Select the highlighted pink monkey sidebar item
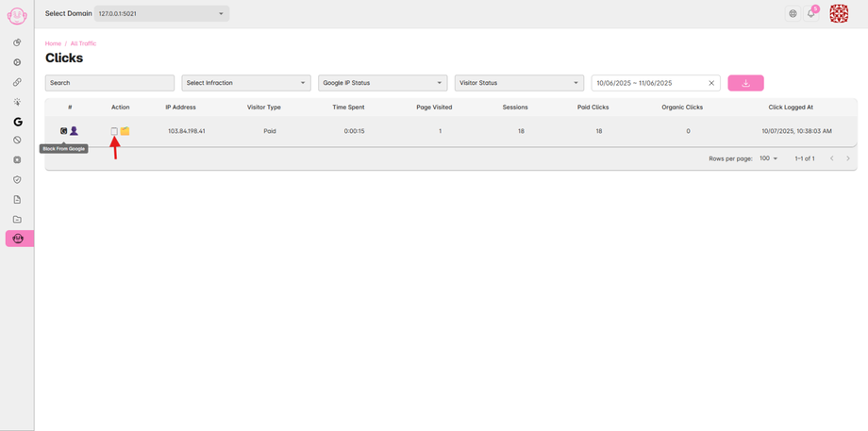868x431 pixels. point(20,239)
